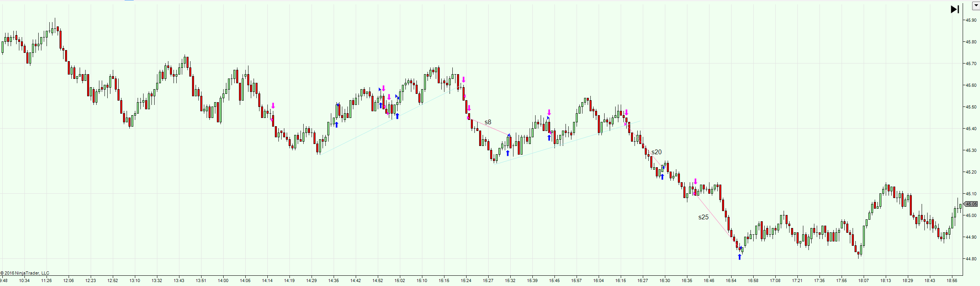
Task: Click the 17:35 time axis label
Action: 819,281
